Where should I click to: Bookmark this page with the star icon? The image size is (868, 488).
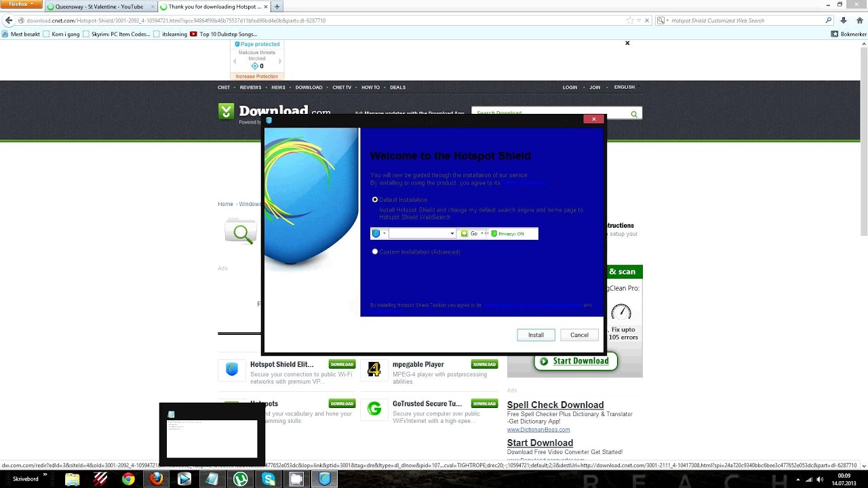(x=630, y=20)
